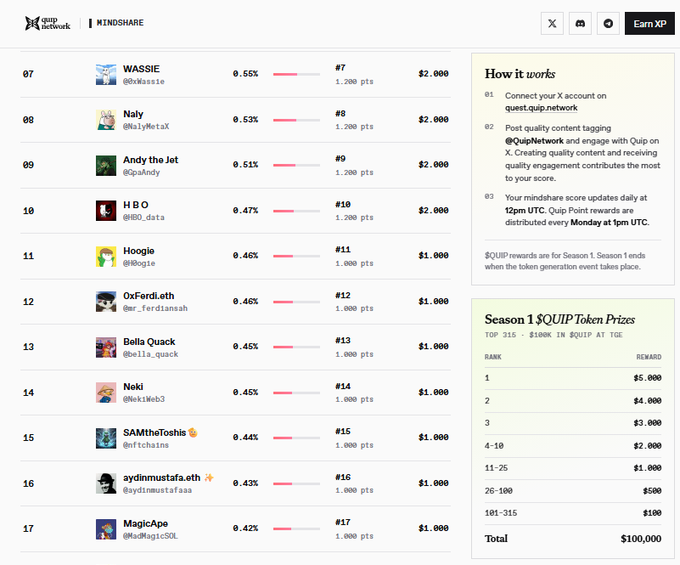This screenshot has width=680, height=565.
Task: Click the 0xFerdi.eth name
Action: 149,296
